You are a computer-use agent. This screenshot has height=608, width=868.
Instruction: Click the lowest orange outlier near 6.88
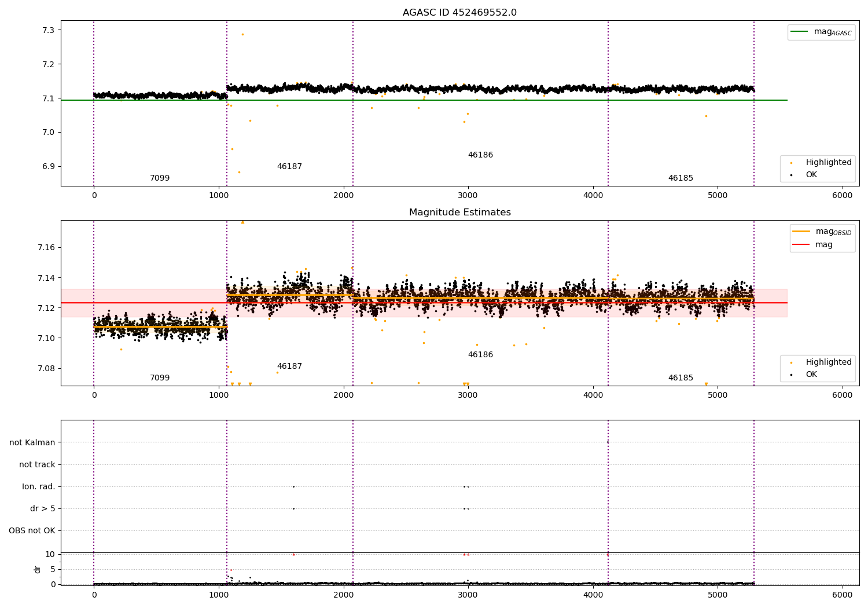239,172
